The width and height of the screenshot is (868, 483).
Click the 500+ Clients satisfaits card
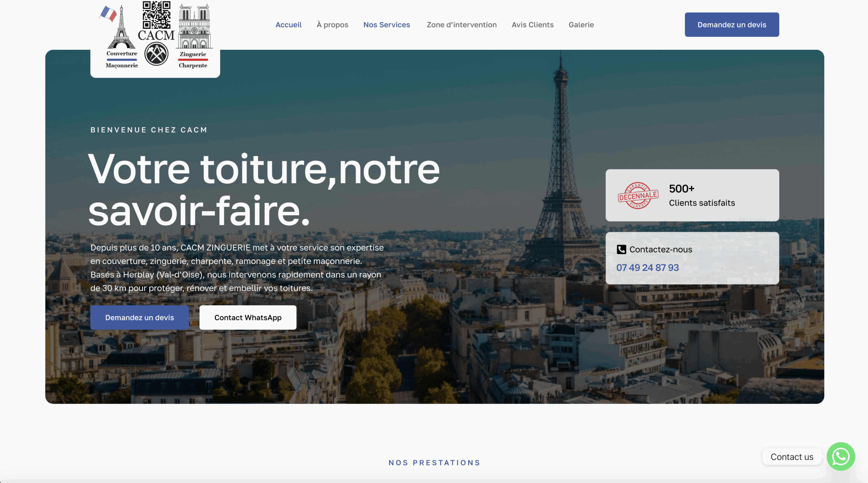(692, 195)
